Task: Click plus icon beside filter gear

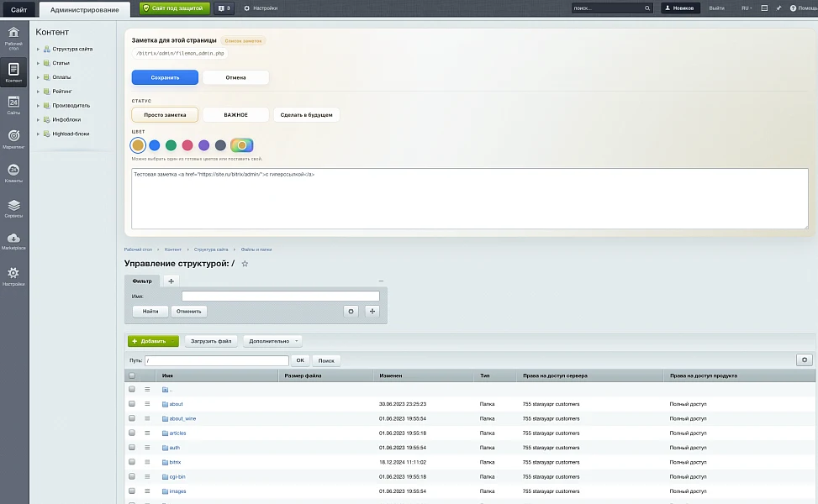Action: tap(372, 311)
